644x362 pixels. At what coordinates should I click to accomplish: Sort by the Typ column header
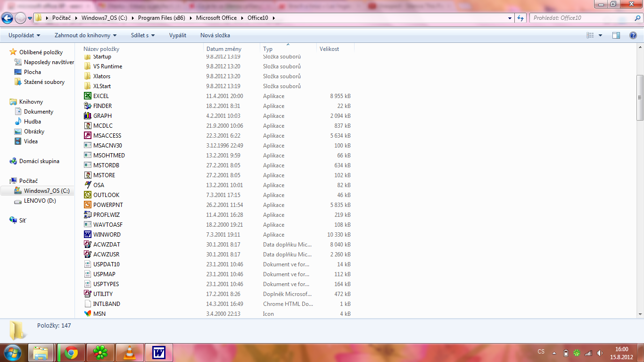tap(288, 49)
